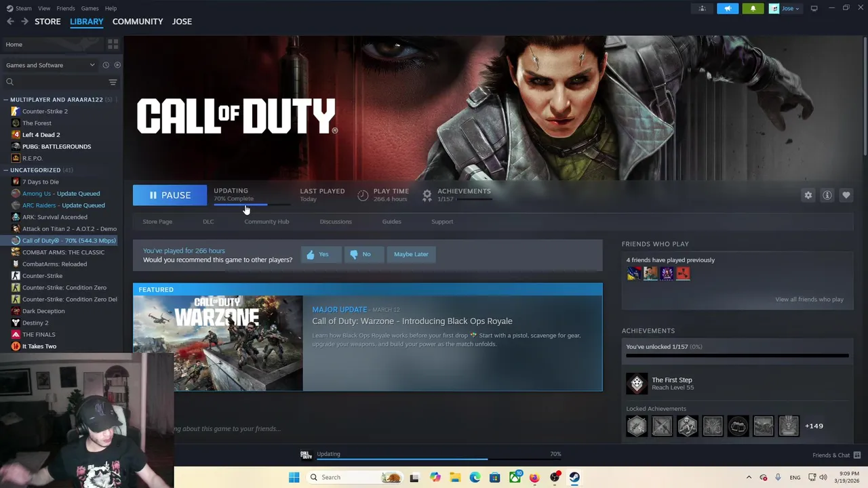Open Friends menu
The height and width of the screenshot is (488, 868).
(x=66, y=8)
